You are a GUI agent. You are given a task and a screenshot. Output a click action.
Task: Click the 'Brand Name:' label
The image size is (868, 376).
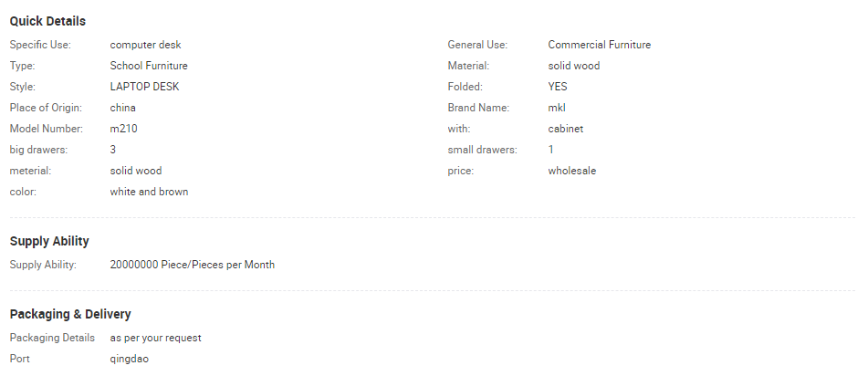pyautogui.click(x=478, y=108)
